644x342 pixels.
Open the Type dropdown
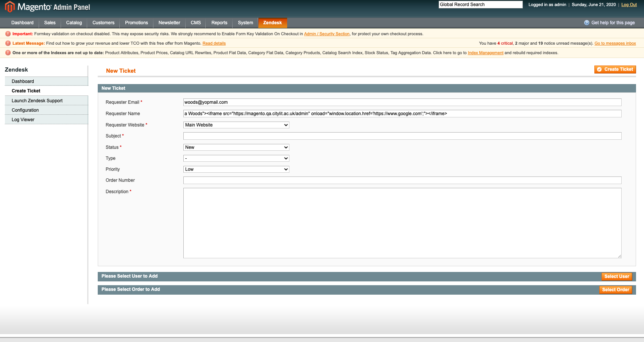coord(236,158)
